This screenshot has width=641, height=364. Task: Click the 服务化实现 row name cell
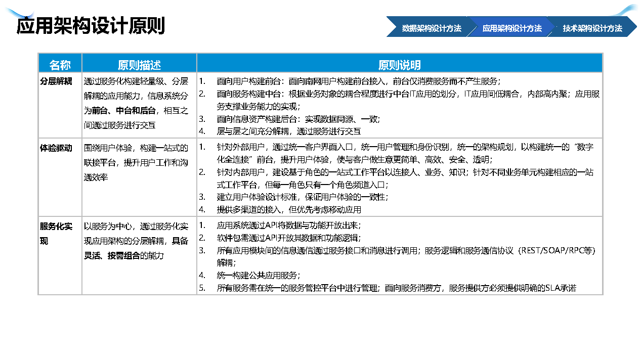56,226
